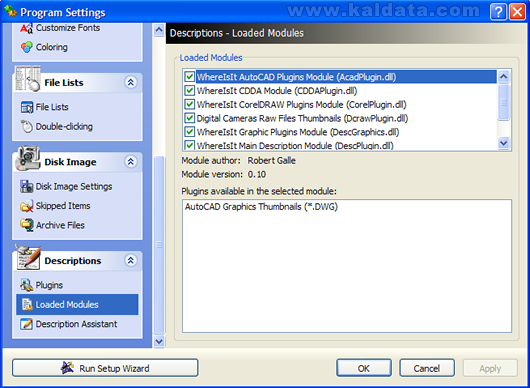This screenshot has height=388, width=530.
Task: Click the Cancel button
Action: pos(427,368)
